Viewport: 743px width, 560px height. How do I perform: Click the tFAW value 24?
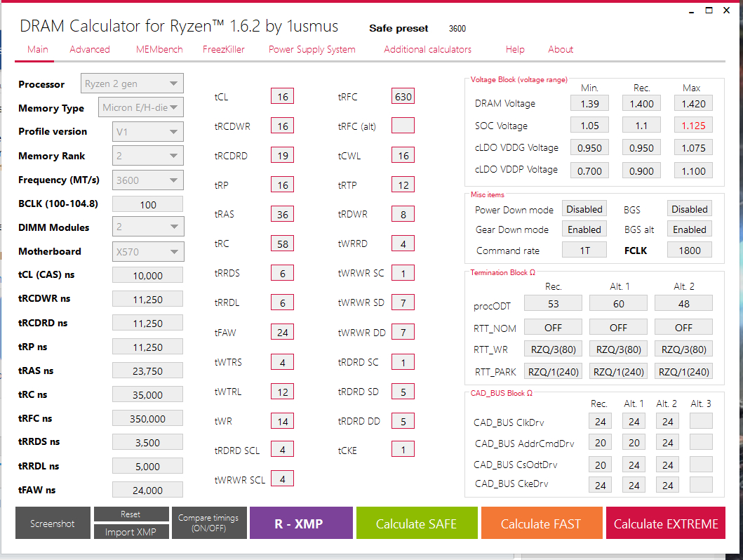coord(283,332)
